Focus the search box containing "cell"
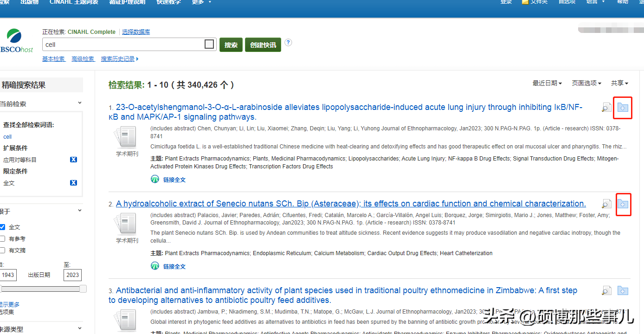The image size is (644, 334). click(123, 45)
